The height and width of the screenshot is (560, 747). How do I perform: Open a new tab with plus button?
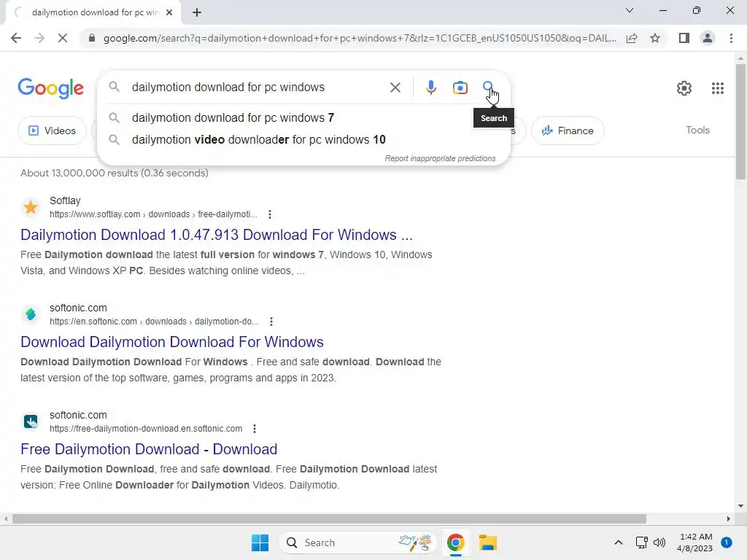[x=197, y=12]
